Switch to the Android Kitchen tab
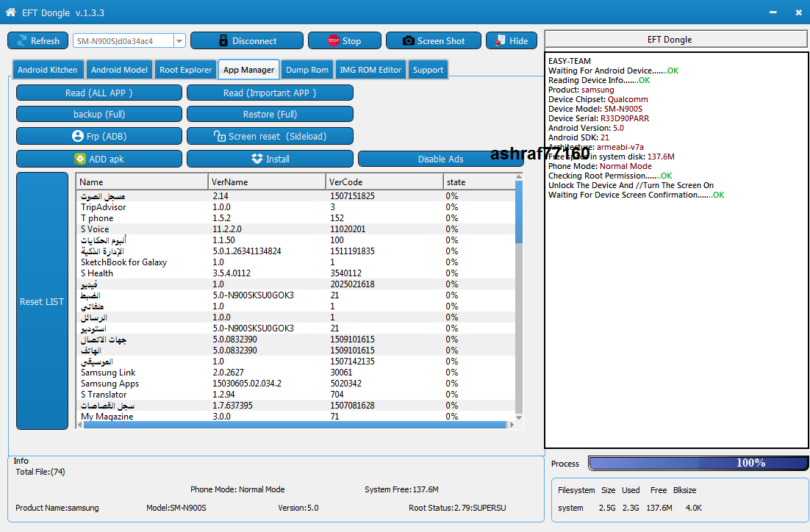The image size is (810, 532). click(x=48, y=70)
